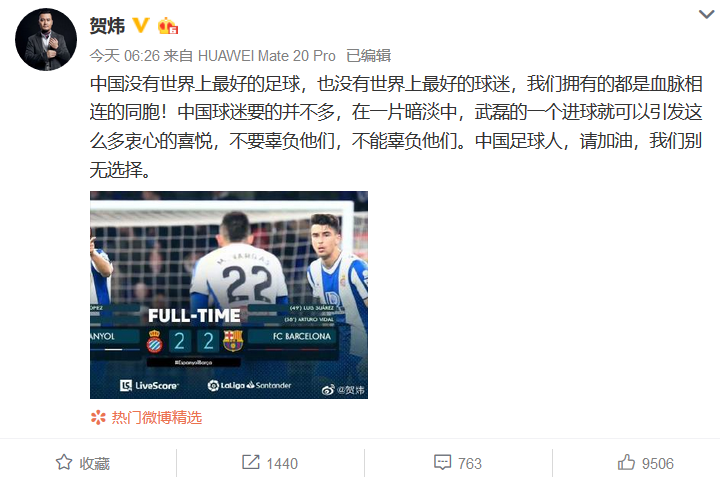Open the username 贺炜 link
The height and width of the screenshot is (479, 720).
[x=107, y=26]
